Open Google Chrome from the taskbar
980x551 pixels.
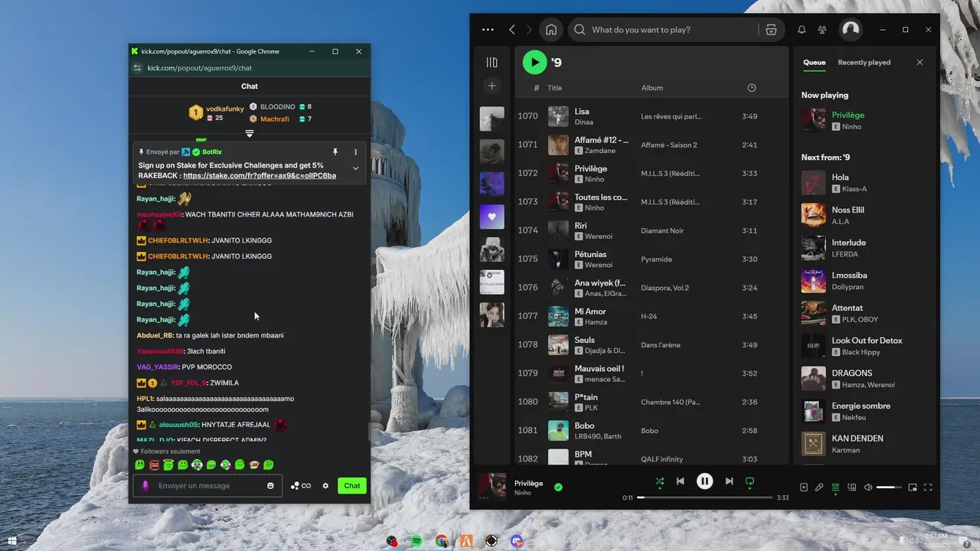pyautogui.click(x=442, y=541)
